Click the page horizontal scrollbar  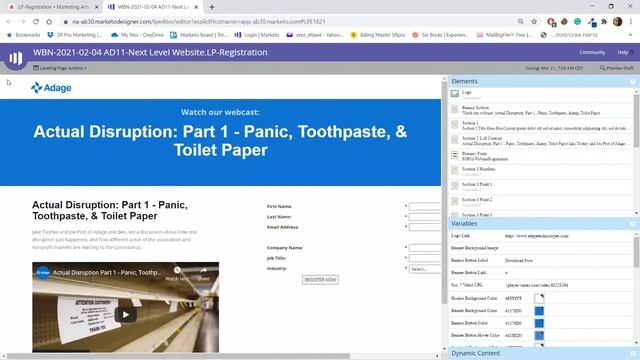tap(178, 356)
